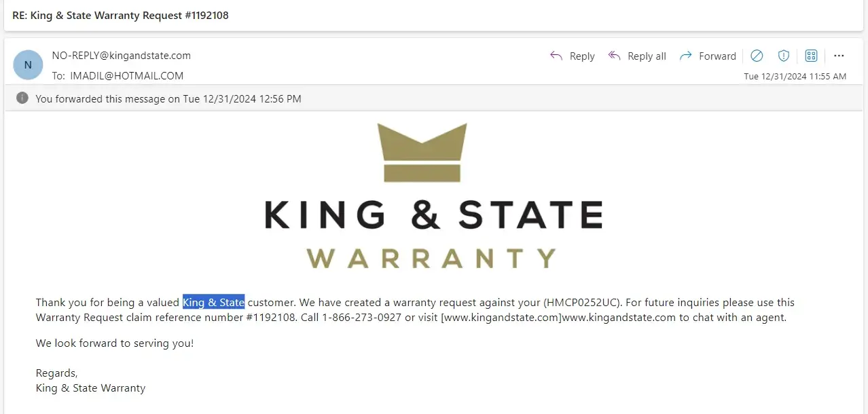Block sender using the circle-slash icon
Viewport: 868px width, 414px height.
click(x=757, y=56)
